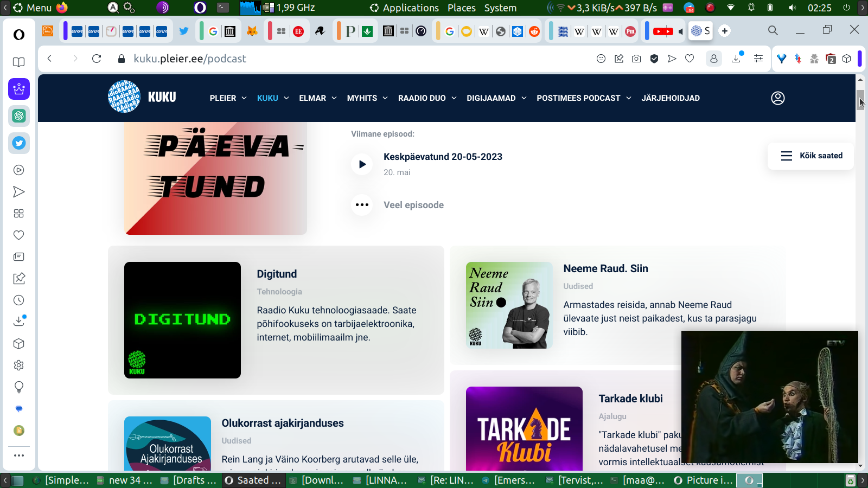
Task: Open the main Menu launcher
Action: 33,8
